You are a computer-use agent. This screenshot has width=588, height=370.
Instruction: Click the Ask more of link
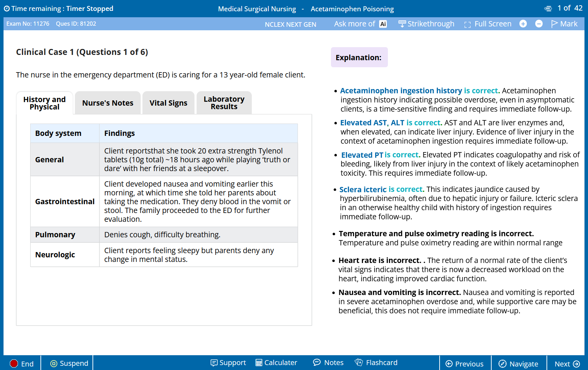354,24
